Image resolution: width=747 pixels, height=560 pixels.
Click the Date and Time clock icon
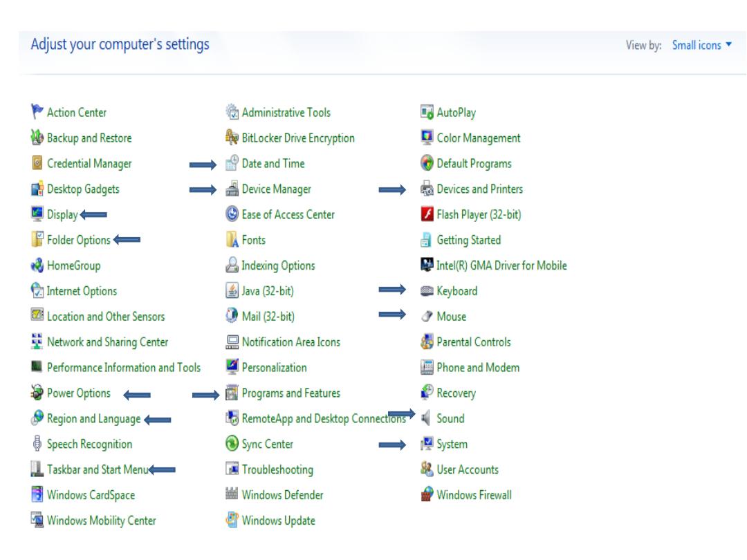click(232, 163)
